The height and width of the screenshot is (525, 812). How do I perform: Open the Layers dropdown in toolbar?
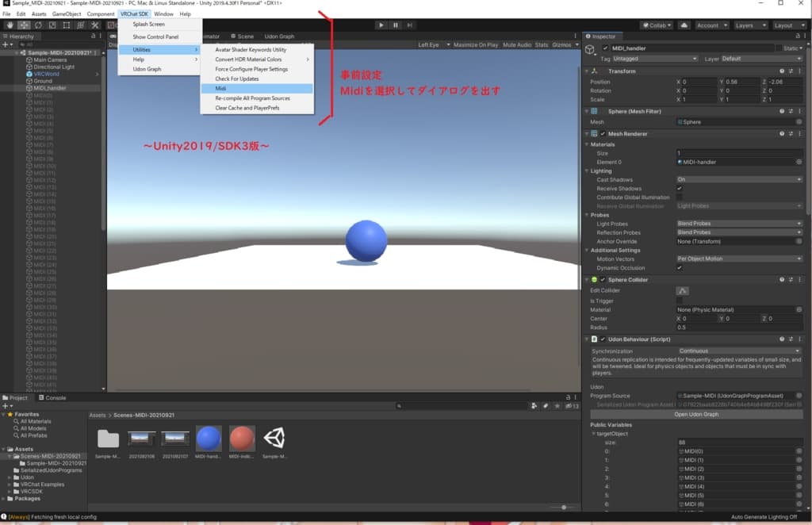coord(749,25)
